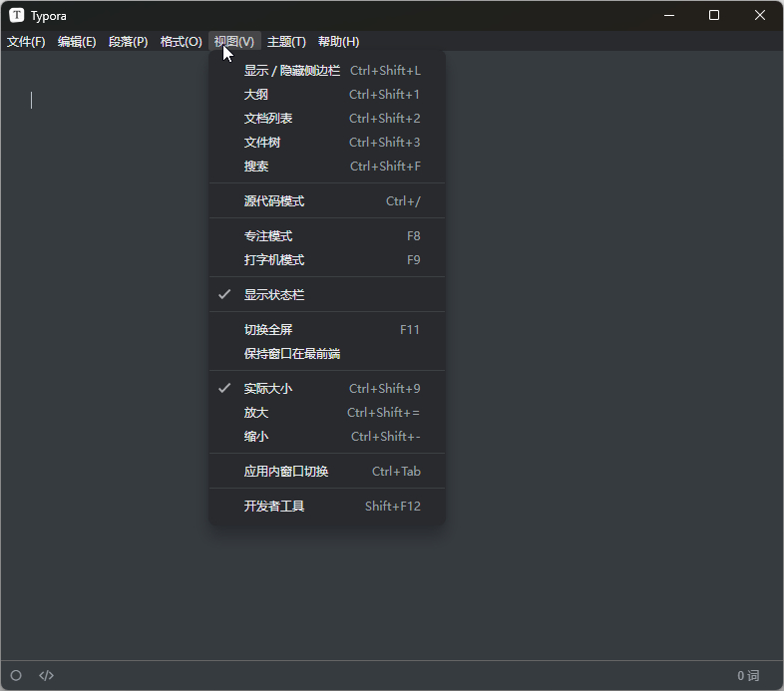Toggle sidebar using circle icon in status bar

pyautogui.click(x=16, y=675)
